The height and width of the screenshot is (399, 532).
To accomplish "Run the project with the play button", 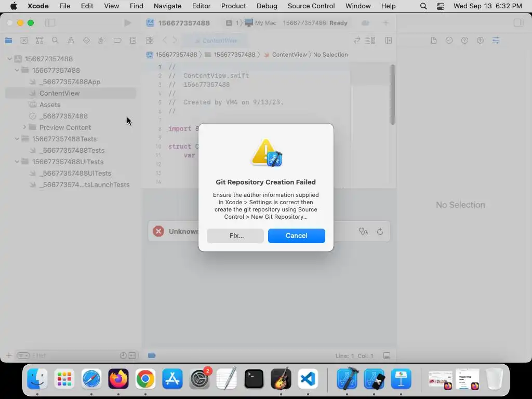I will pos(128,23).
